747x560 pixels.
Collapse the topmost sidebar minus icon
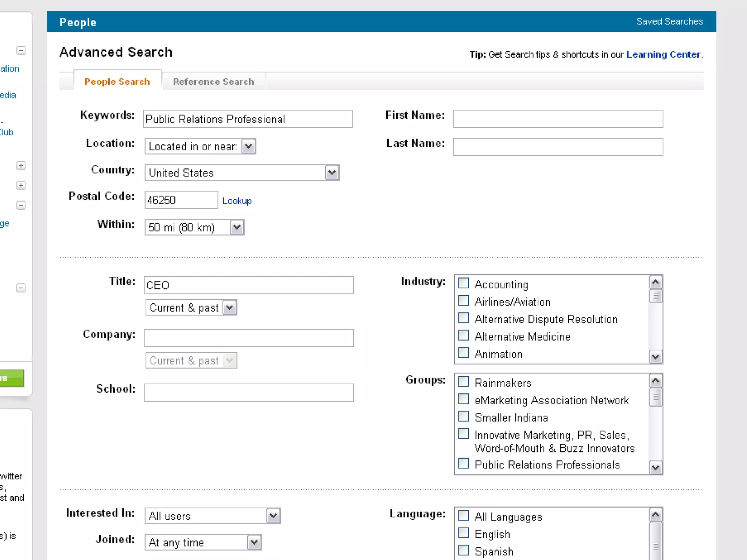pyautogui.click(x=21, y=51)
